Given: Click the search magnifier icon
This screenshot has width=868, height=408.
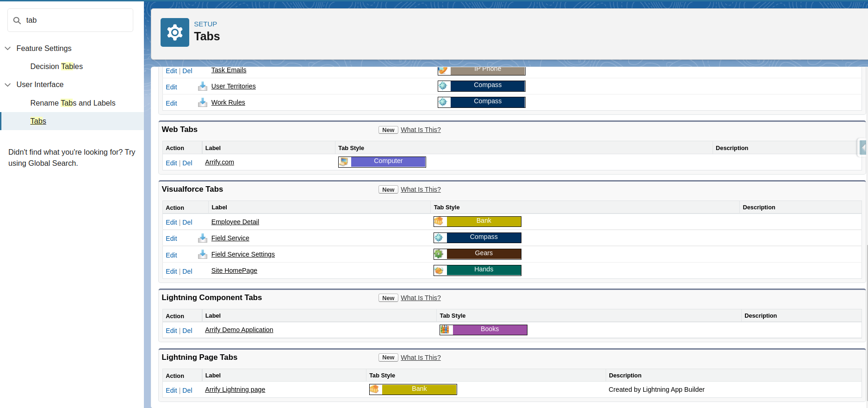Looking at the screenshot, I should pyautogui.click(x=17, y=20).
